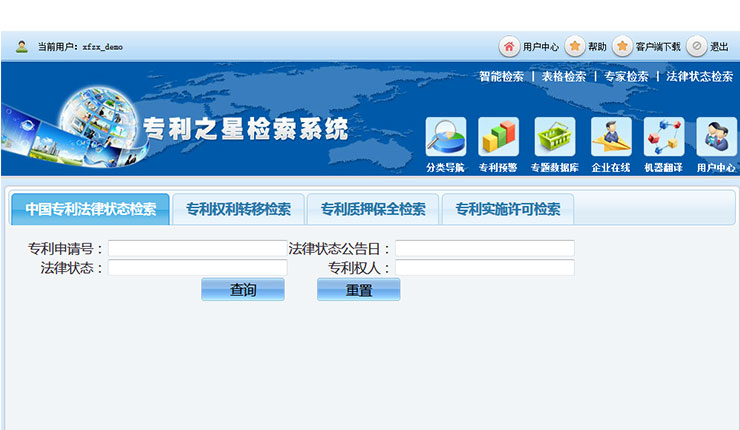
Task: Click the home icon beside 用户中心
Action: coord(509,47)
